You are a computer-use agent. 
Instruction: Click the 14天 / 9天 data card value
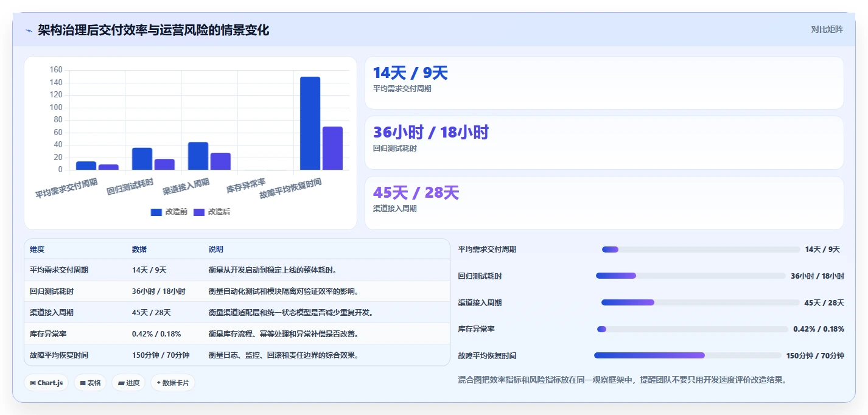(410, 73)
